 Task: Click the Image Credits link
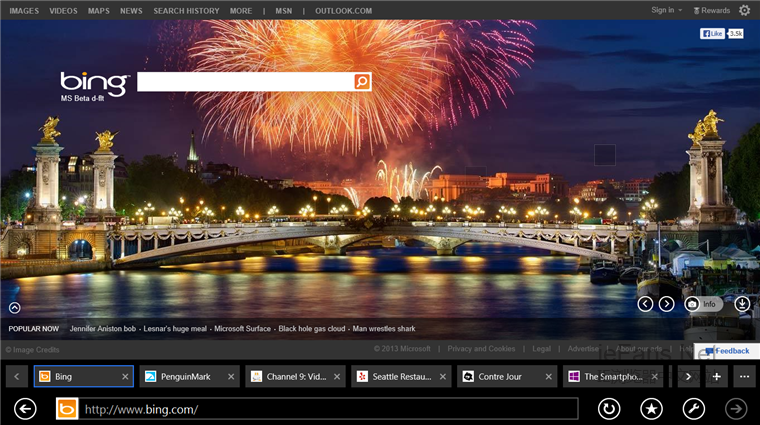click(32, 350)
